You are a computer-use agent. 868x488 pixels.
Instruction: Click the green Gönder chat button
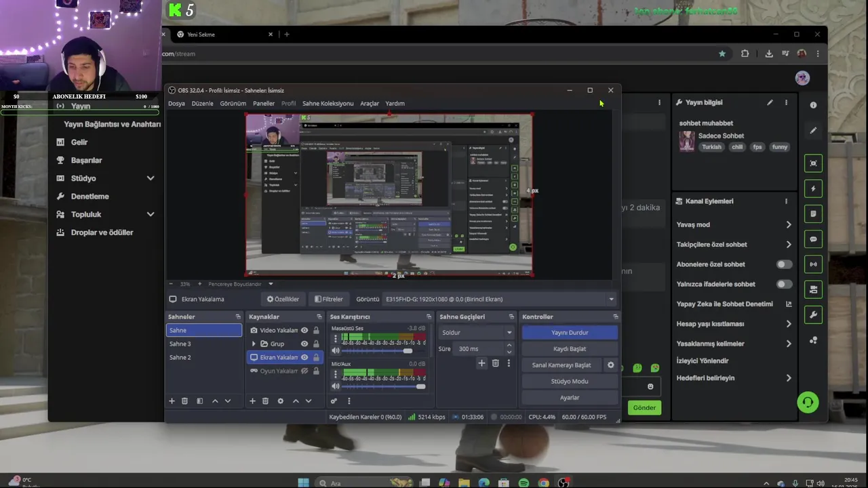(x=644, y=408)
